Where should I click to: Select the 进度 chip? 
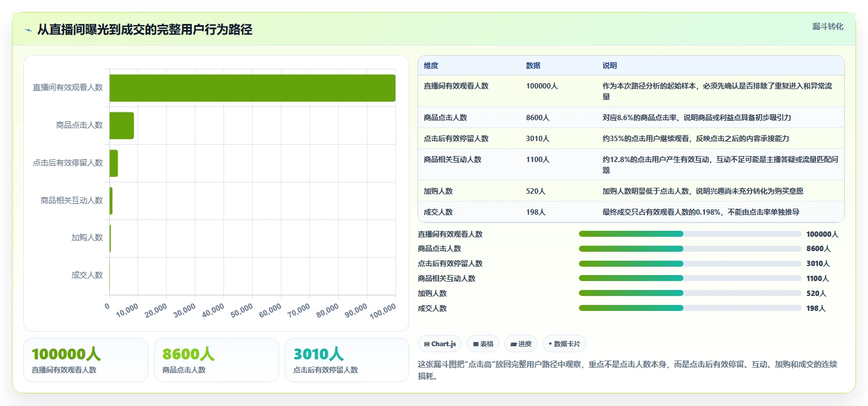521,344
